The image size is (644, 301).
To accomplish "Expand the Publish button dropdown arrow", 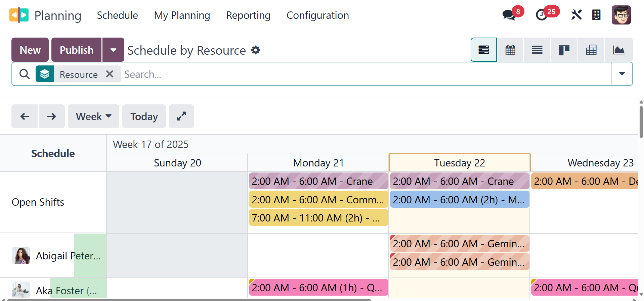I will coord(113,50).
